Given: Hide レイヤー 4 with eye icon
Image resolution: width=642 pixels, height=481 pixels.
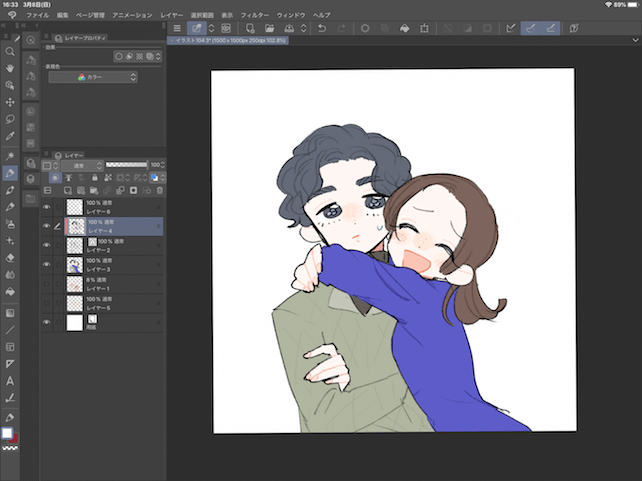Looking at the screenshot, I should (47, 226).
